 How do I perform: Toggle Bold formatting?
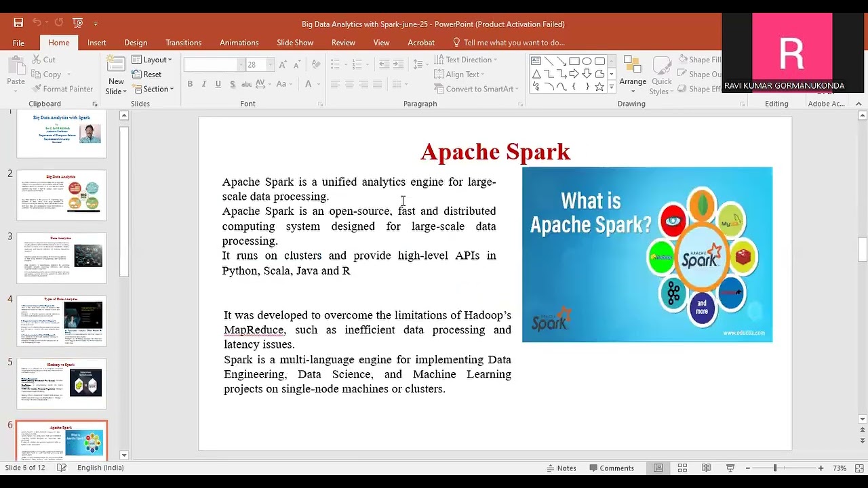coord(190,84)
